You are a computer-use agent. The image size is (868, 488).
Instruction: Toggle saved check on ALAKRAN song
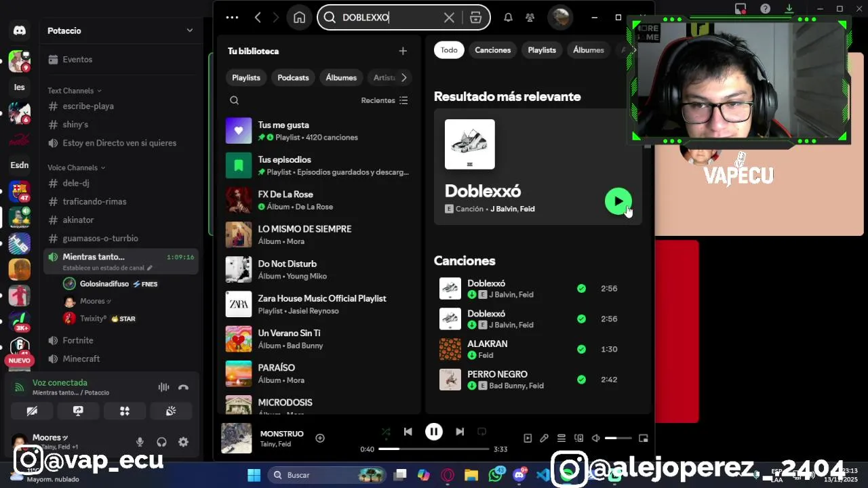581,349
